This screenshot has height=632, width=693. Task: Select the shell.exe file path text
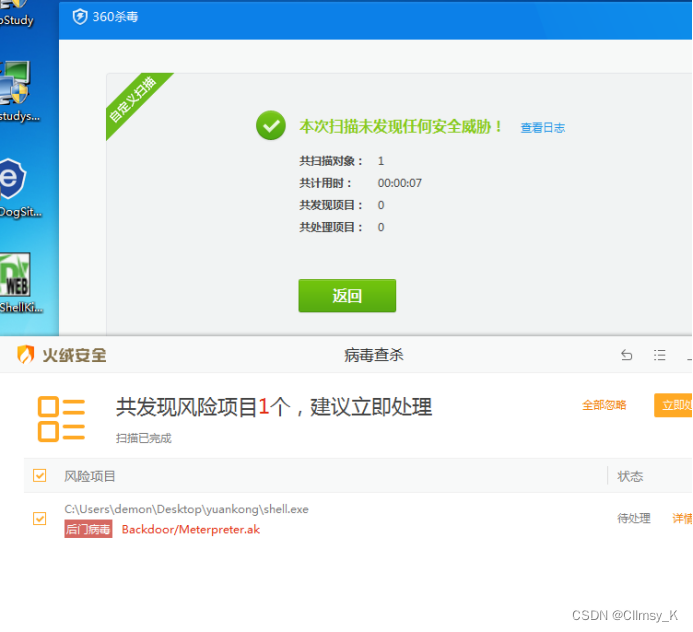click(186, 509)
